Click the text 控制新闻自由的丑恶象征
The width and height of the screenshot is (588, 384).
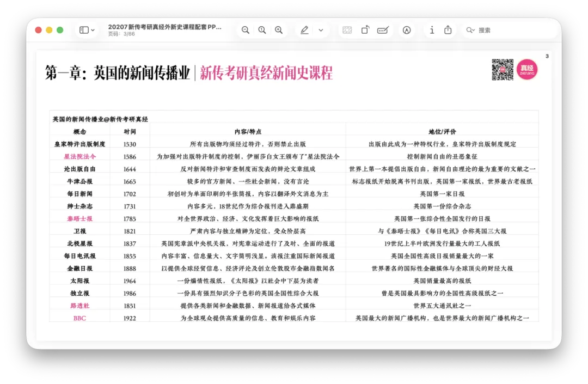[442, 156]
